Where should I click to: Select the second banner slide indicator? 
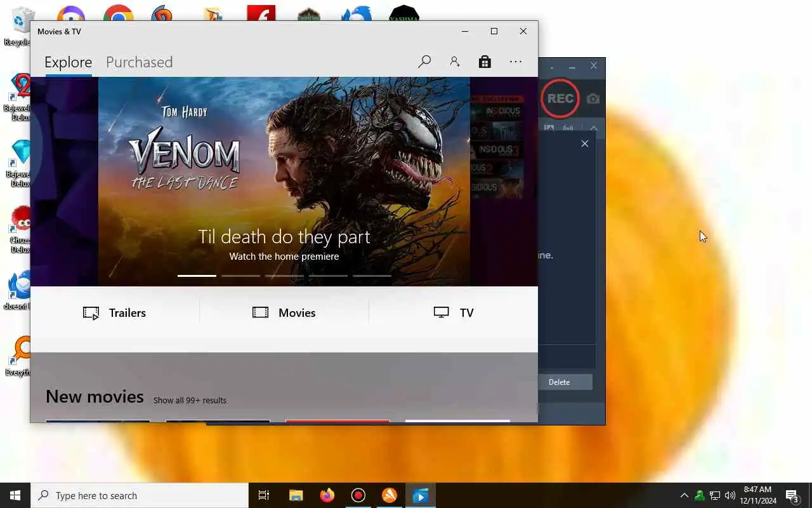[240, 276]
